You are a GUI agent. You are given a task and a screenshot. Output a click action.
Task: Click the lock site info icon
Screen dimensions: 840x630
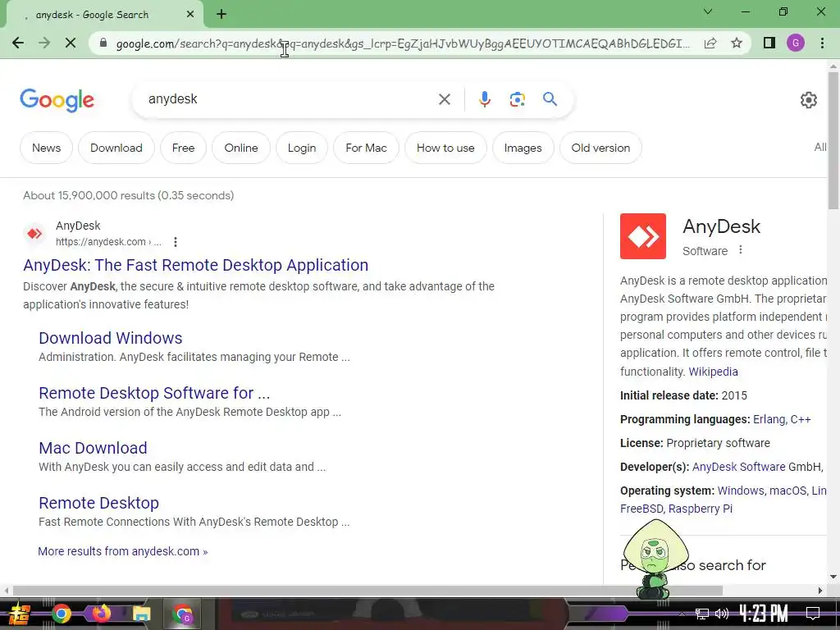click(x=103, y=43)
